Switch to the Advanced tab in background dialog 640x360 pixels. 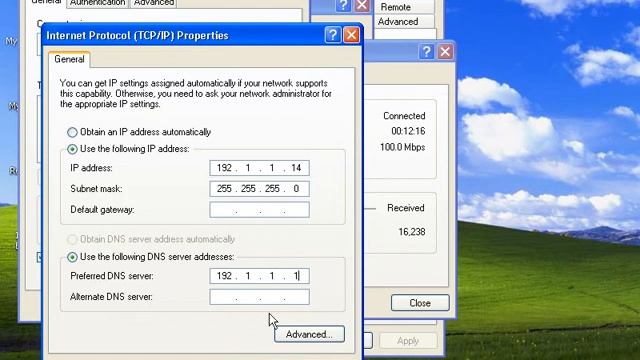(x=154, y=3)
